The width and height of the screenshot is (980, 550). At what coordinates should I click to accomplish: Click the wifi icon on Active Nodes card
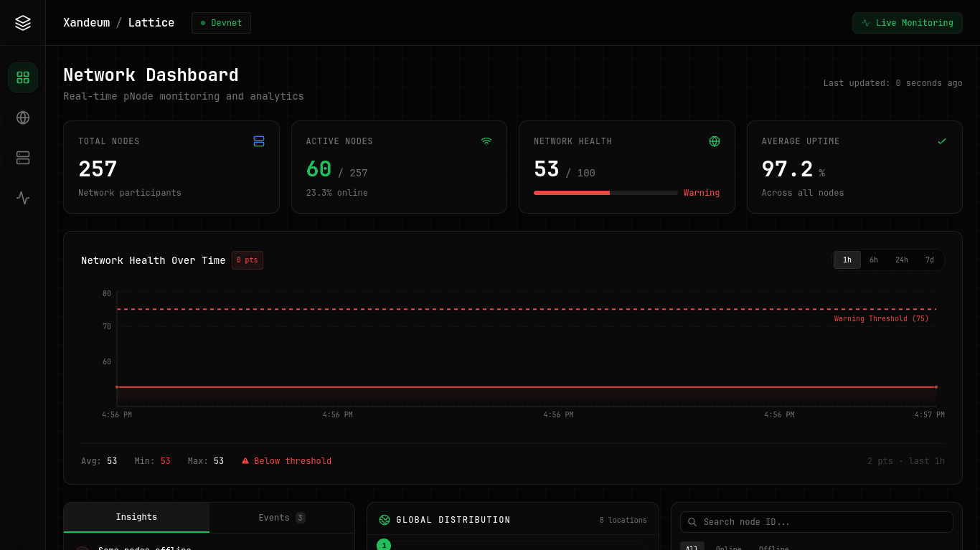click(486, 141)
